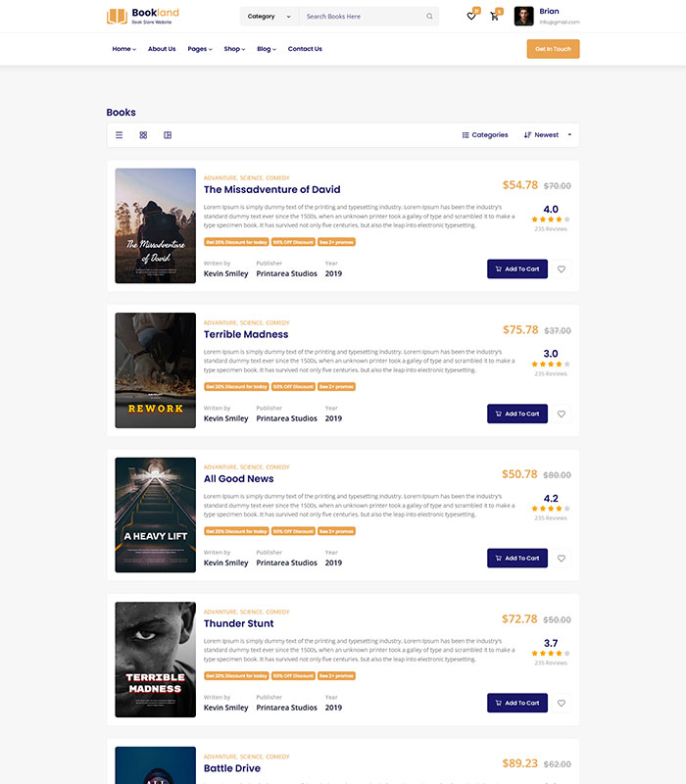Add All Good News to cart
686x784 pixels.
pos(517,558)
